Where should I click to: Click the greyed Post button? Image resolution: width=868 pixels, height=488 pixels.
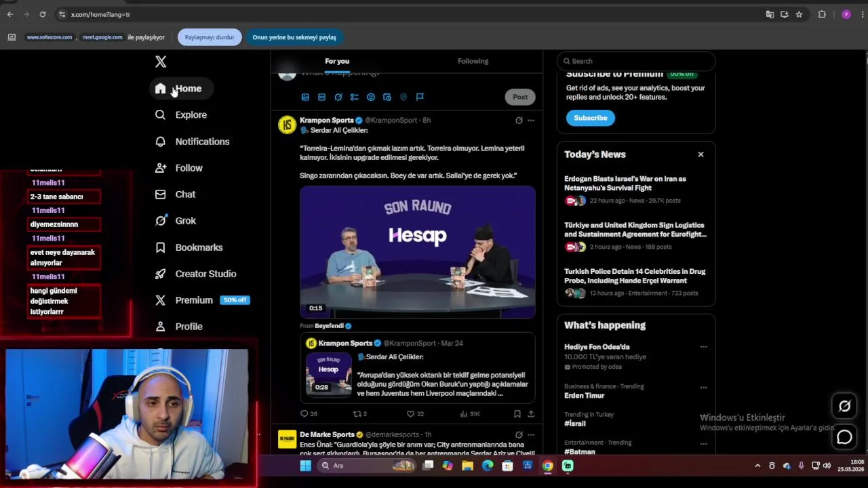click(x=520, y=97)
